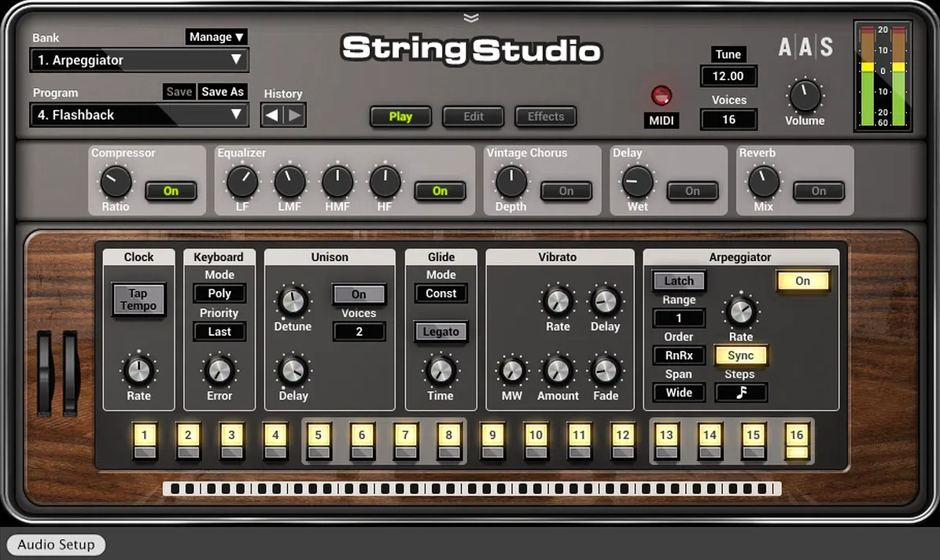Open the Manage bank menu
This screenshot has height=560, width=940.
pos(216,37)
